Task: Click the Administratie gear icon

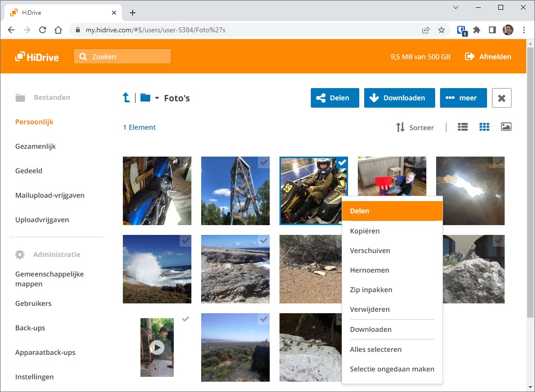Action: pos(20,254)
